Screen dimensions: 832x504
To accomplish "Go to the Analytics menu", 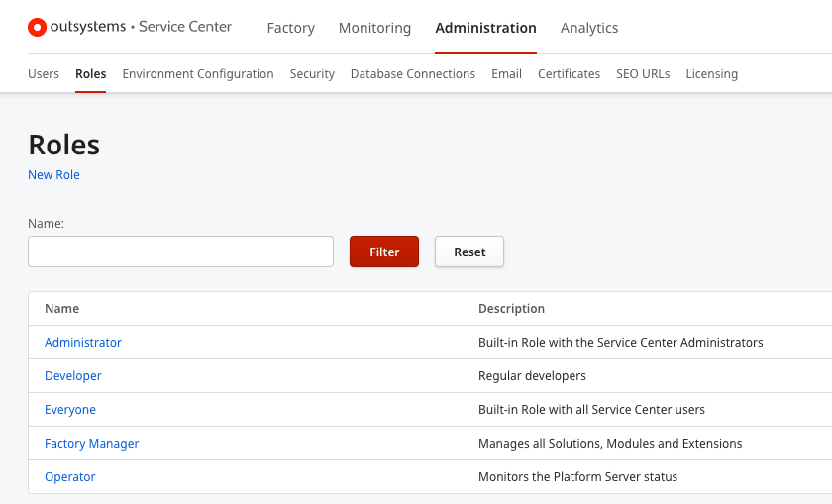I will point(589,28).
